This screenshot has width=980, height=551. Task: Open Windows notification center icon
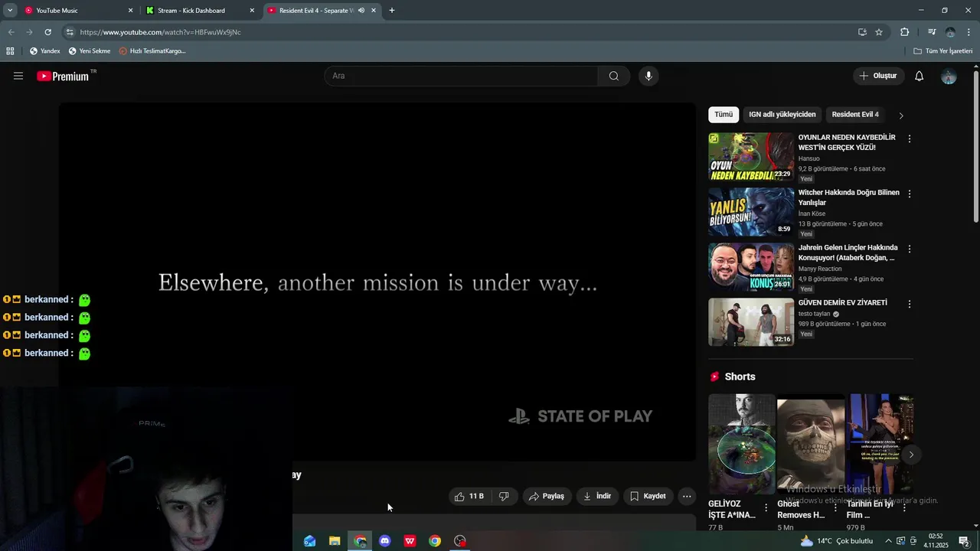tap(964, 541)
